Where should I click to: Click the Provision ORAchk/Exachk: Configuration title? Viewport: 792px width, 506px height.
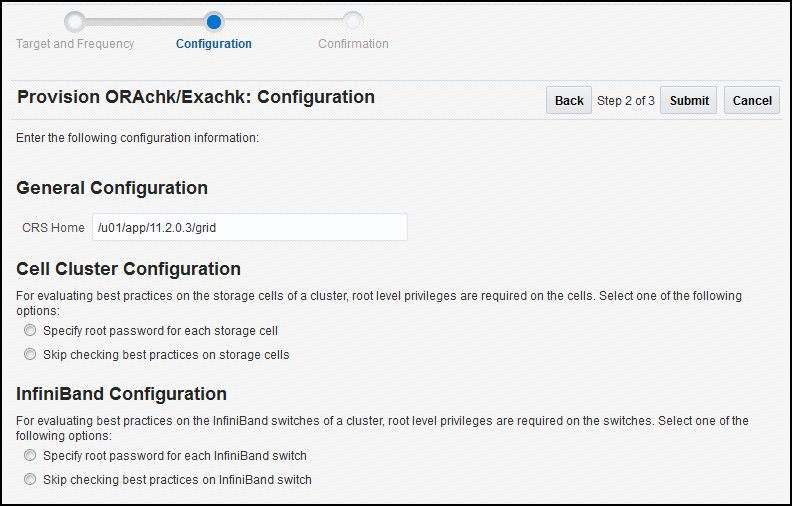coord(196,97)
